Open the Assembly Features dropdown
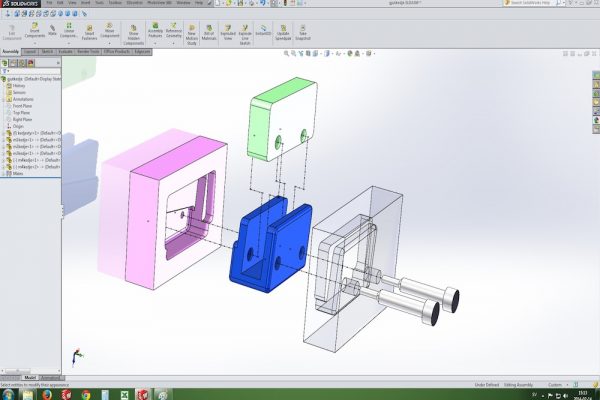Viewport: 600px width, 400px height. click(155, 32)
